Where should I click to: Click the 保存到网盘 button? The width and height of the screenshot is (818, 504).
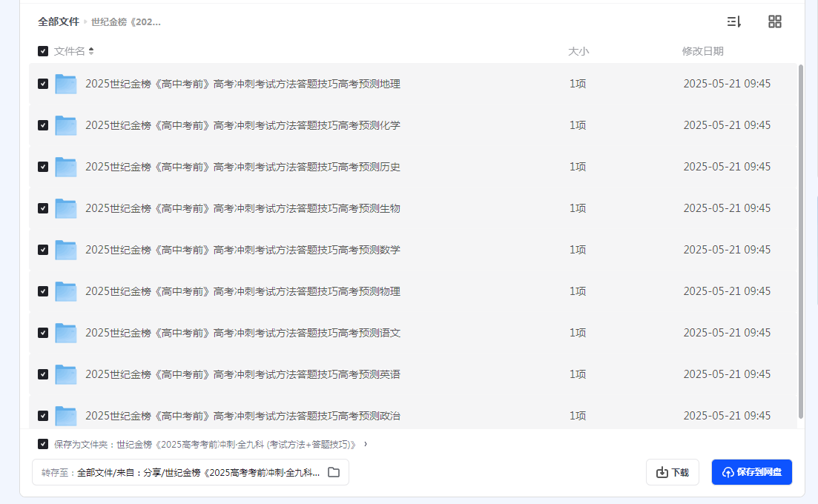coord(751,472)
